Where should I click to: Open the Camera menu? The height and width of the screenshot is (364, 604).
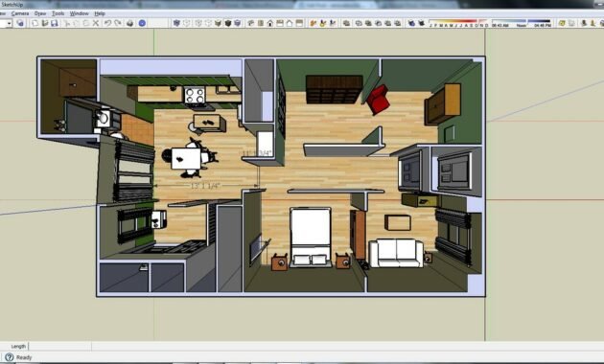pyautogui.click(x=20, y=13)
